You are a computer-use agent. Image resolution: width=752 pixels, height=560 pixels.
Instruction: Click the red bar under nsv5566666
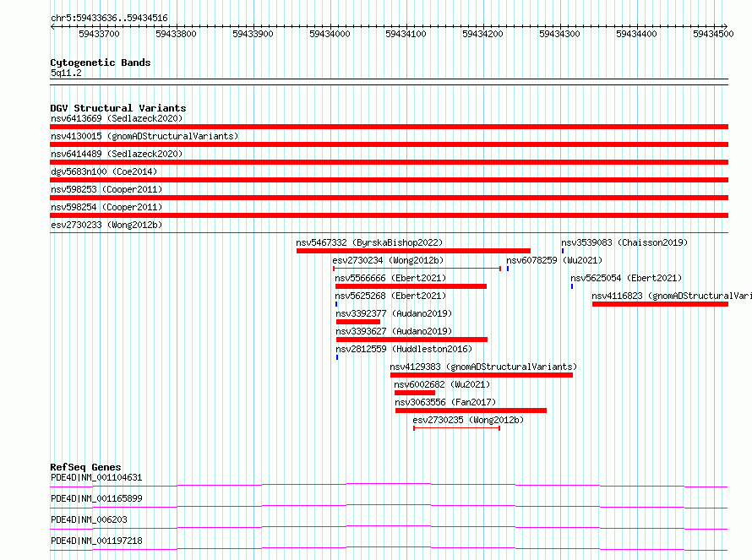411,286
